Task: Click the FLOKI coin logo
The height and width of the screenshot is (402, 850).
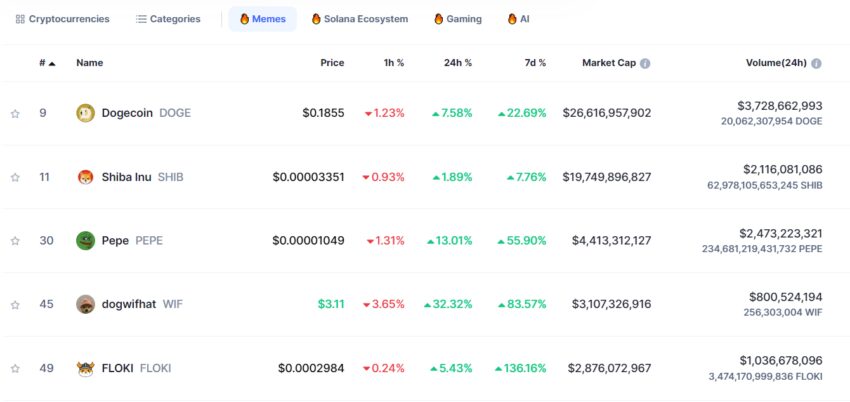Action: click(x=85, y=368)
